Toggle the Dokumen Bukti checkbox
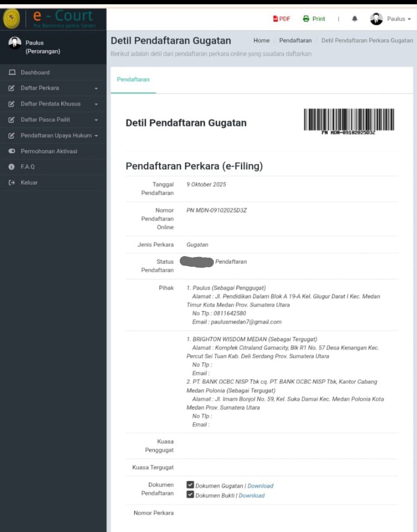Viewport: 417px width, 532px height. pyautogui.click(x=190, y=495)
